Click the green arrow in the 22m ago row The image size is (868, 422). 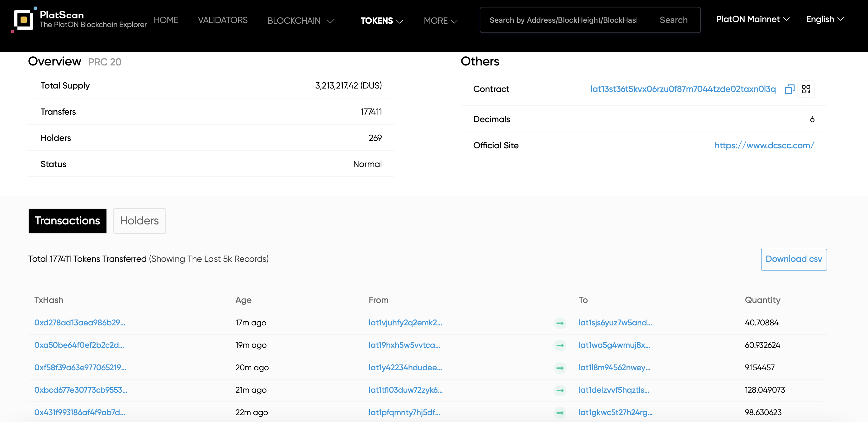pyautogui.click(x=560, y=413)
